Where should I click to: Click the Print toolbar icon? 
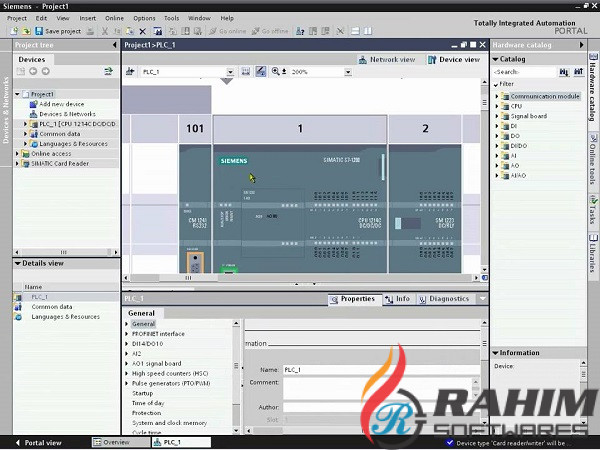[x=90, y=31]
